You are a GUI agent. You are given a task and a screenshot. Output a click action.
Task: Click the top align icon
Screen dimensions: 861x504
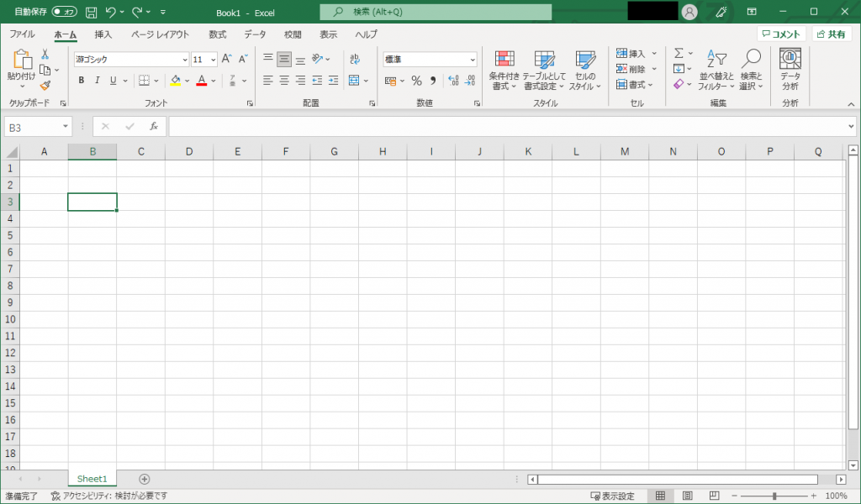[268, 59]
